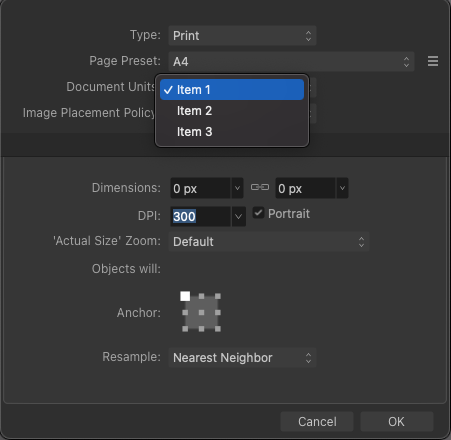Select the bottom-left anchor point
This screenshot has height=440, width=451.
coord(185,329)
